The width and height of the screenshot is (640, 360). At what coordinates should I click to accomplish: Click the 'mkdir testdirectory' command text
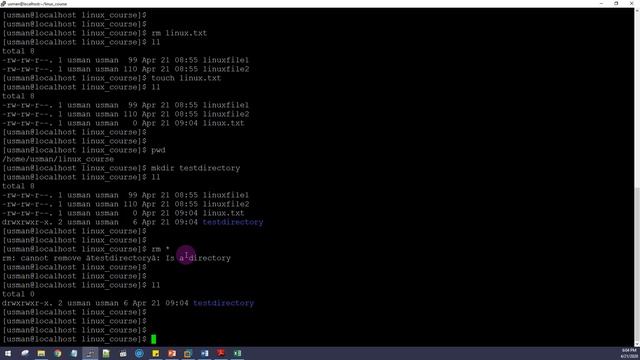coord(196,168)
